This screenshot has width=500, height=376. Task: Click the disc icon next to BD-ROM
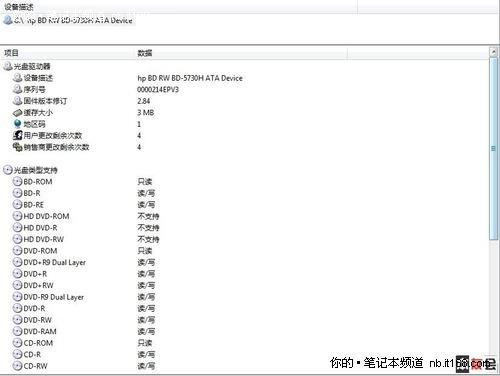coord(17,181)
